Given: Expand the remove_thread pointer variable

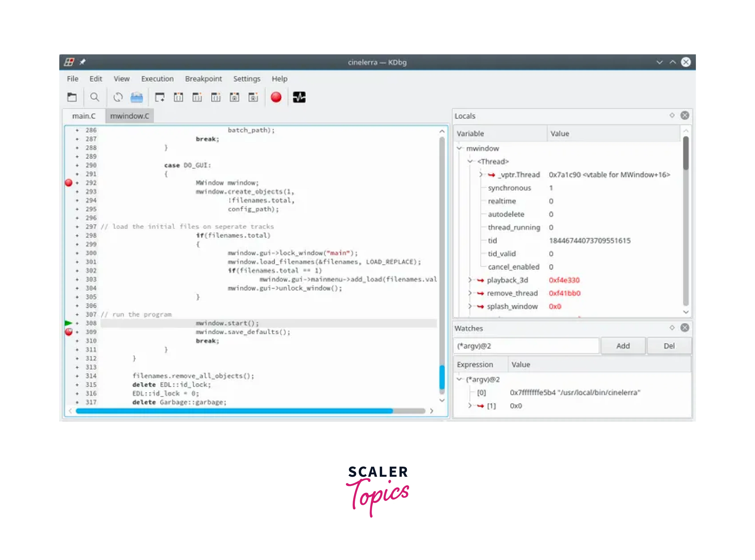Looking at the screenshot, I should click(x=470, y=293).
